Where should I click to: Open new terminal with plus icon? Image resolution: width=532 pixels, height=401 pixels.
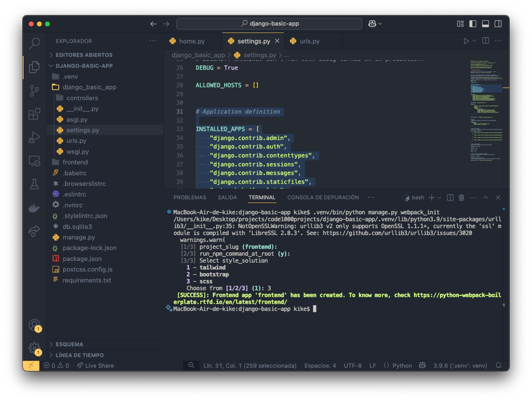[x=431, y=197]
